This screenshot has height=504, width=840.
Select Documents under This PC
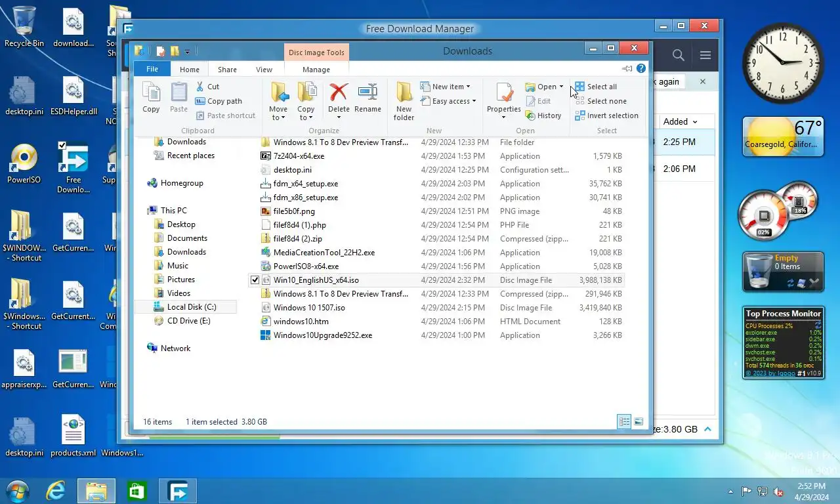tap(181, 238)
